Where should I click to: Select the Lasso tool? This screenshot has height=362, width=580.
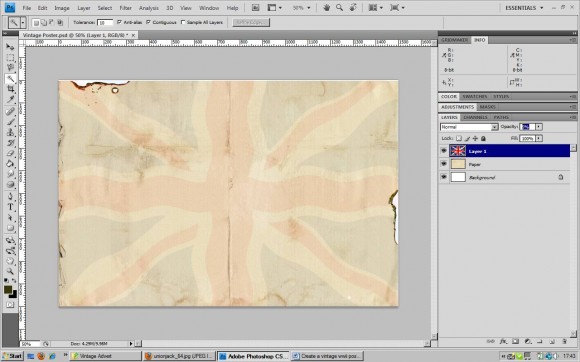10,68
